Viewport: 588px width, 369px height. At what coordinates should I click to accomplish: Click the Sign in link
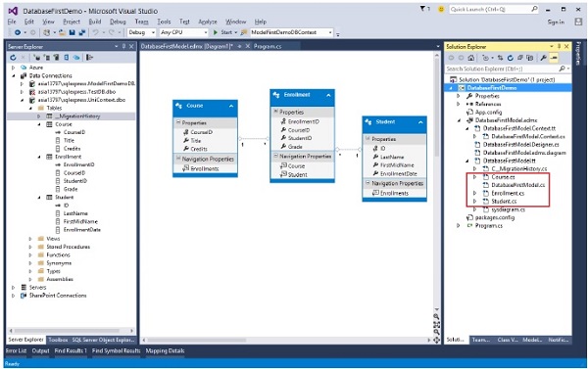(x=556, y=23)
